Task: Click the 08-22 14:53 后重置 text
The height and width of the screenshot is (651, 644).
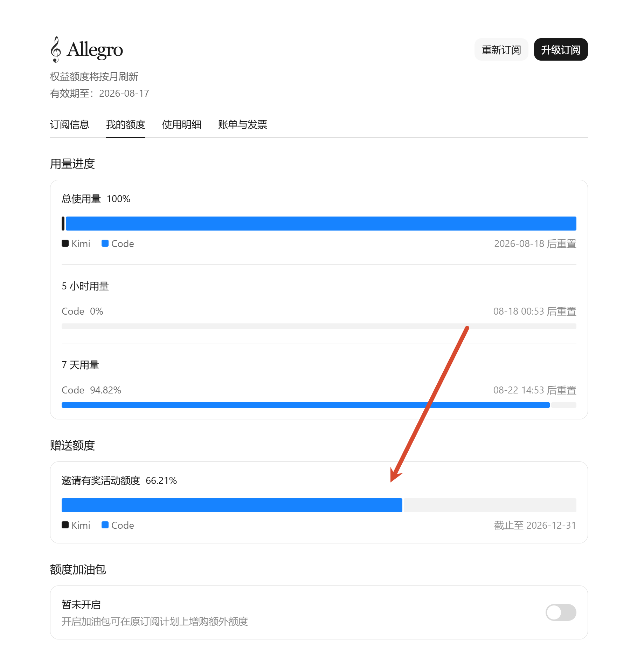Action: coord(535,390)
